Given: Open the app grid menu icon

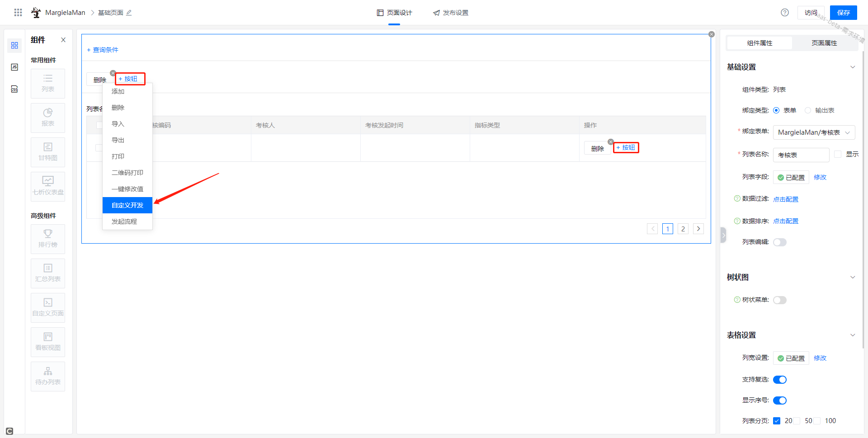Looking at the screenshot, I should tap(18, 13).
